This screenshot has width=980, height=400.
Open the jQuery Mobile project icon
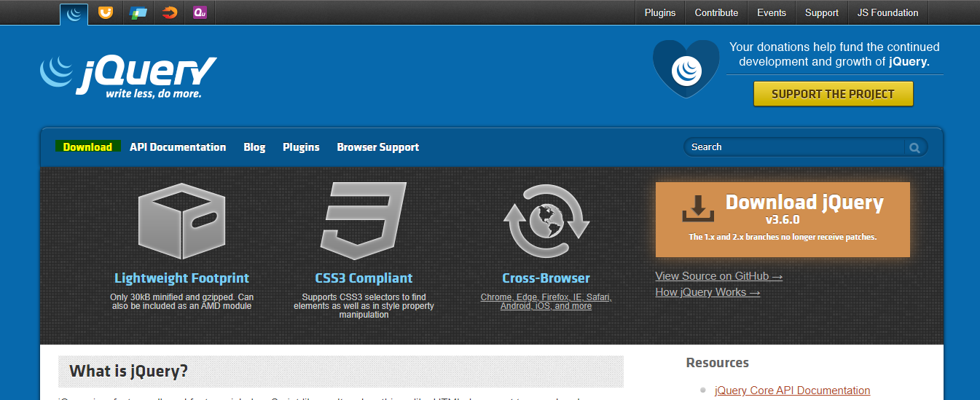point(138,12)
